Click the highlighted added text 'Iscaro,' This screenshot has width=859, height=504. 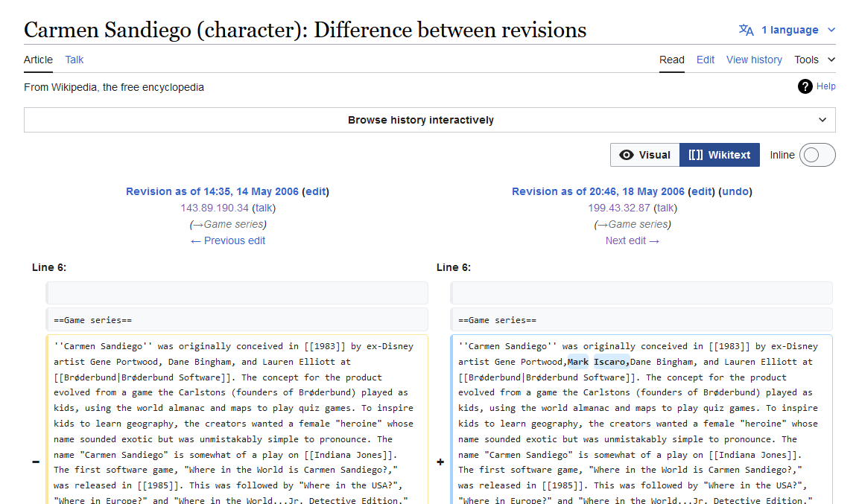[x=612, y=362]
